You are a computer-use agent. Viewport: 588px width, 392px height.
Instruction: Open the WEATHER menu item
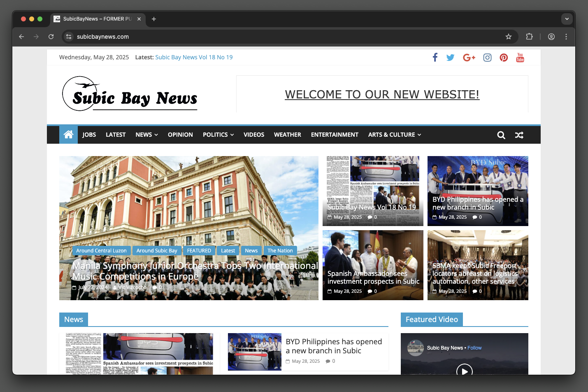(288, 135)
